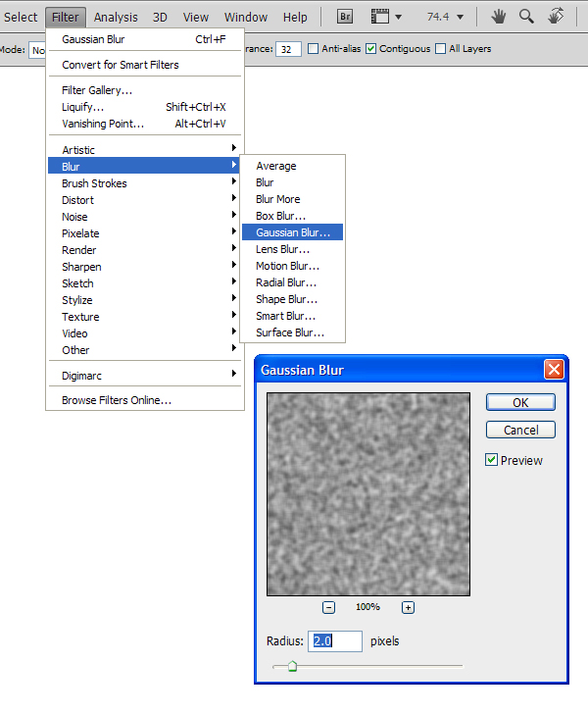Apply the Average blur filter
Image resolution: width=588 pixels, height=715 pixels.
point(292,166)
